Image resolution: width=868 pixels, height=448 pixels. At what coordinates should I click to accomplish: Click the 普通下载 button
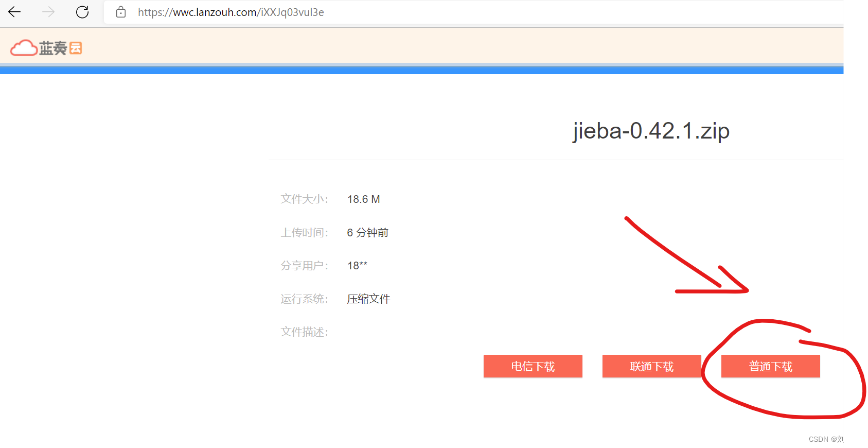tap(770, 366)
